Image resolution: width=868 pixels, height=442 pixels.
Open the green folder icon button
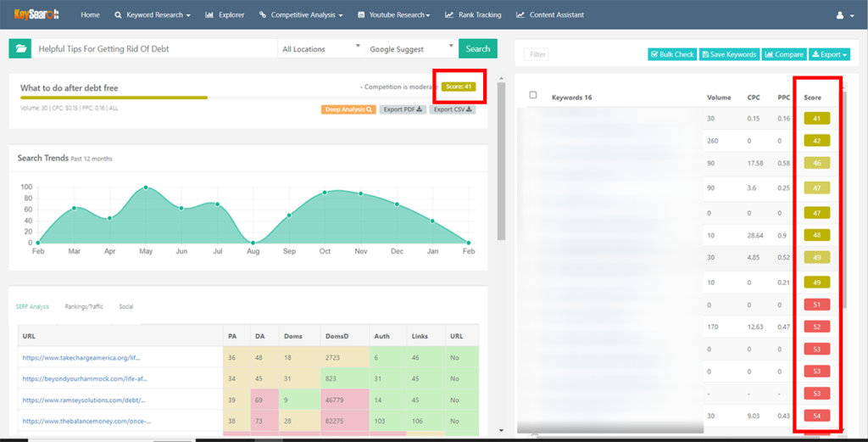click(20, 48)
